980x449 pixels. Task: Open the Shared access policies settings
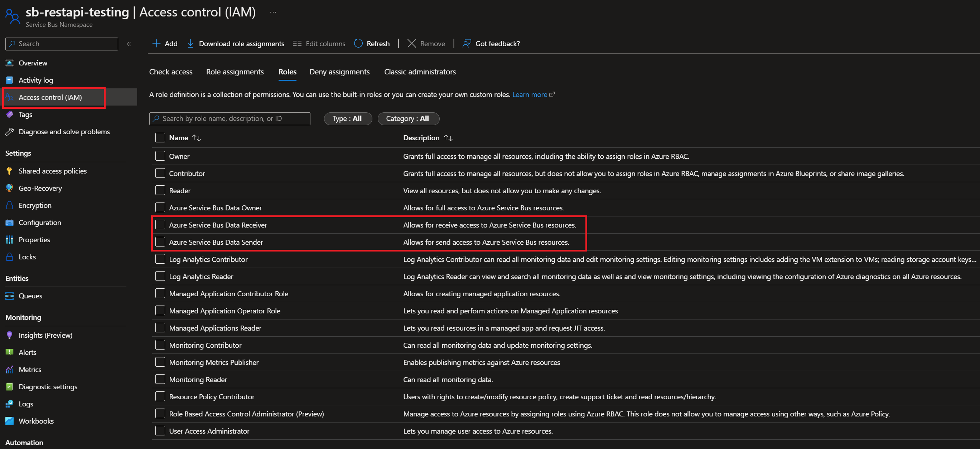[x=53, y=171]
